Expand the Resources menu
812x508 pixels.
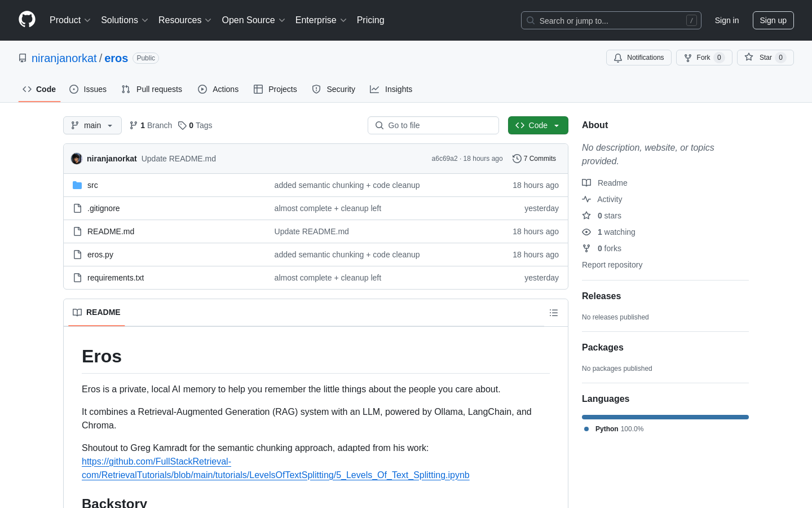[185, 20]
